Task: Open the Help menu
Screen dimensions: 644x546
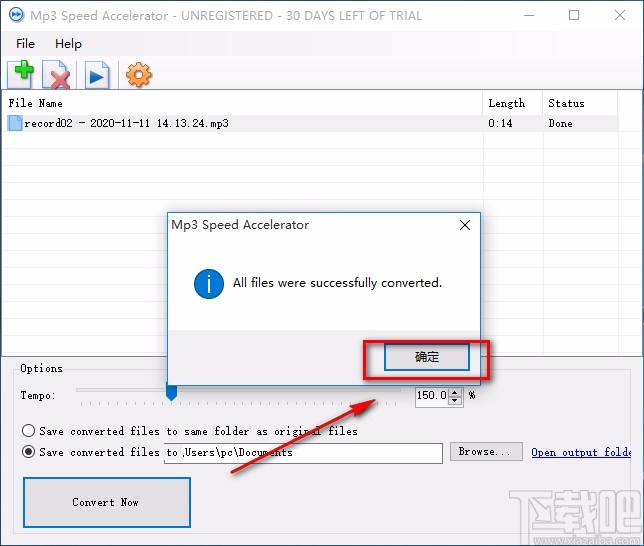Action: (x=69, y=44)
